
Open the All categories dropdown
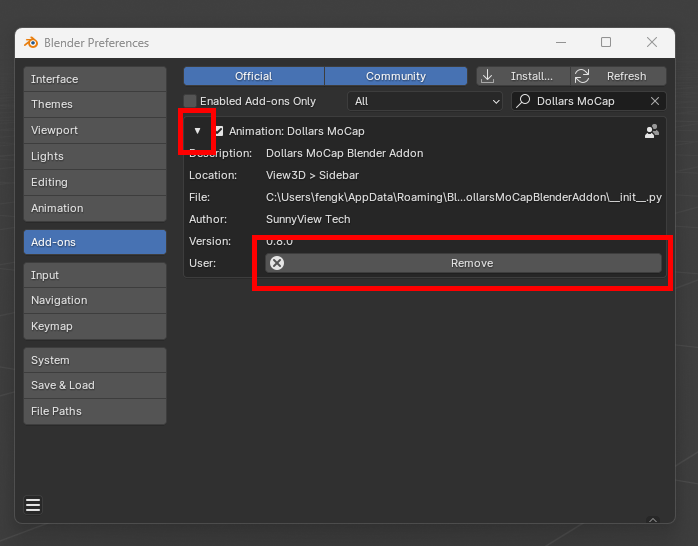(x=425, y=101)
